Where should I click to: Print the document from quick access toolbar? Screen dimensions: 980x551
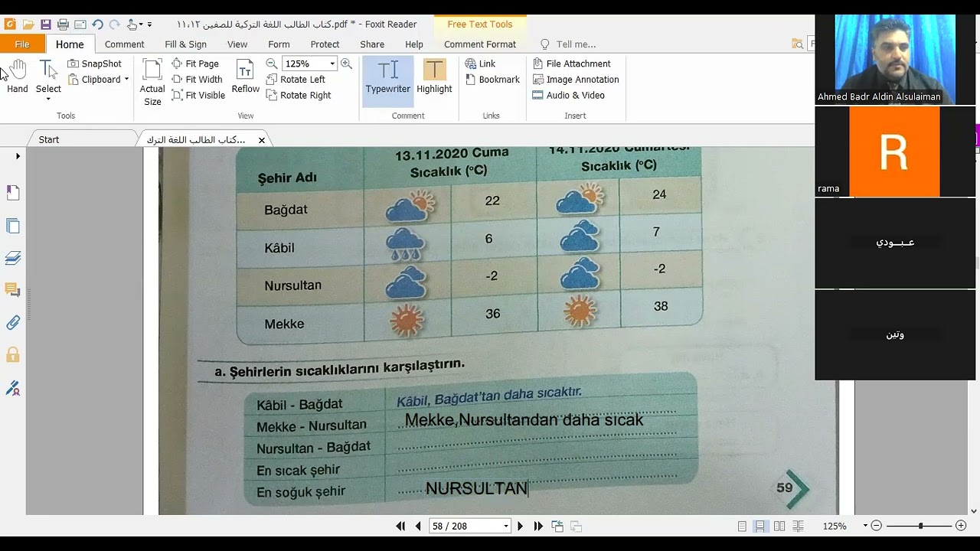[63, 24]
